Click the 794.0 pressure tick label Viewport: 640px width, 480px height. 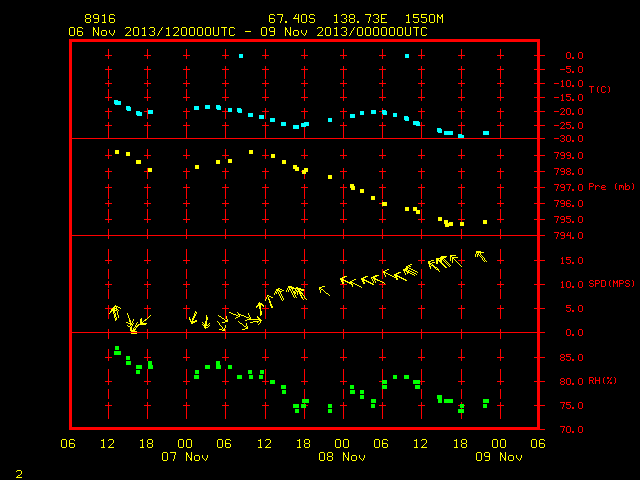[569, 236]
